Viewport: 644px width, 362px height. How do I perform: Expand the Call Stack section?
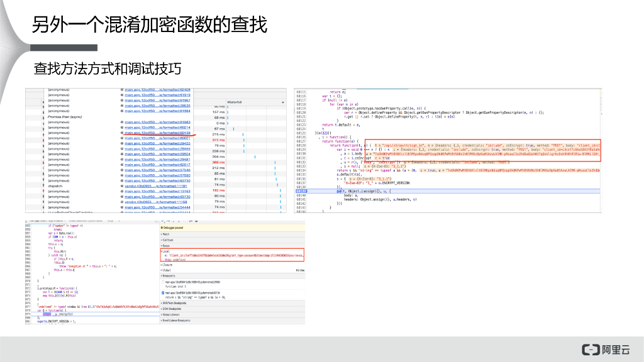click(x=167, y=240)
